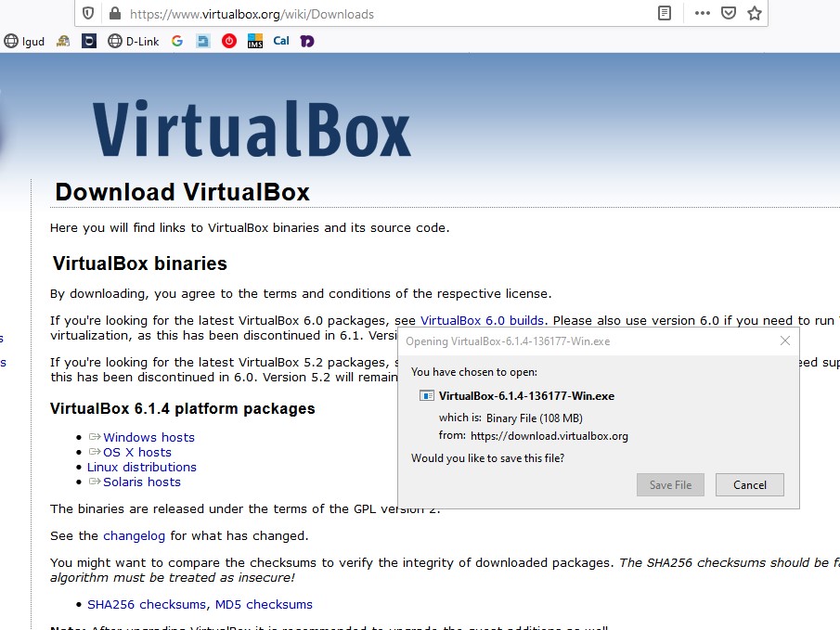Click Cancel in the download dialog
The height and width of the screenshot is (630, 840).
749,485
